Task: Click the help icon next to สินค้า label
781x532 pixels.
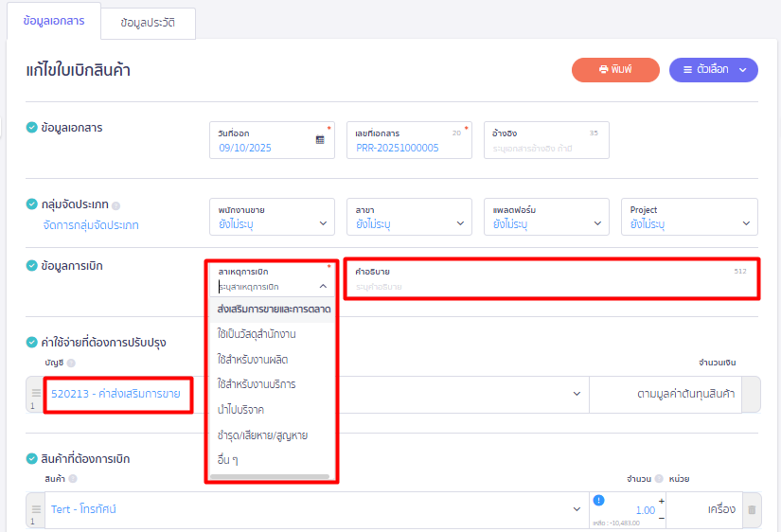Action: point(75,478)
